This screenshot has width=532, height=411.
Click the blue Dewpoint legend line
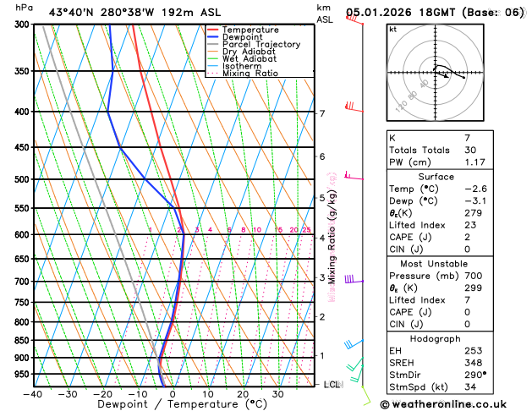[x=212, y=37]
